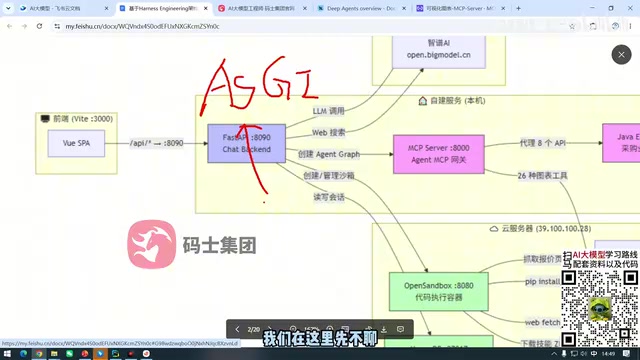This screenshot has height=360, width=640.
Task: Click the '/api/* → :8090' label
Action: pyautogui.click(x=156, y=143)
